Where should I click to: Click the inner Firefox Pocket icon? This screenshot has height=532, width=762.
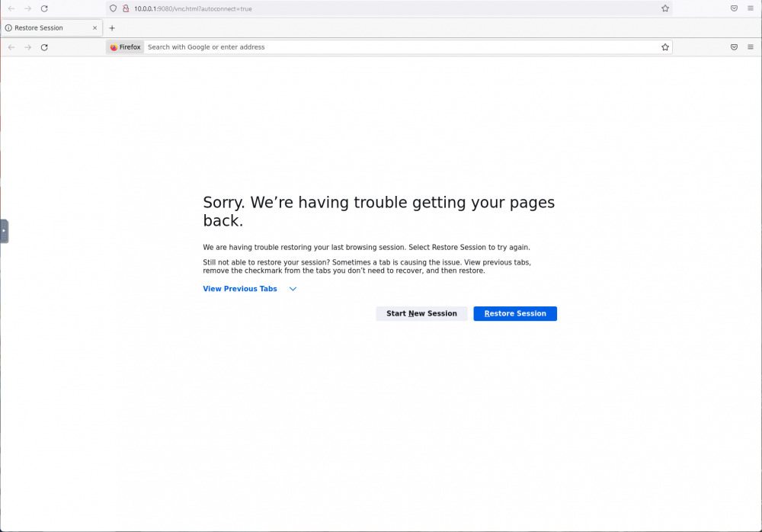(x=735, y=47)
